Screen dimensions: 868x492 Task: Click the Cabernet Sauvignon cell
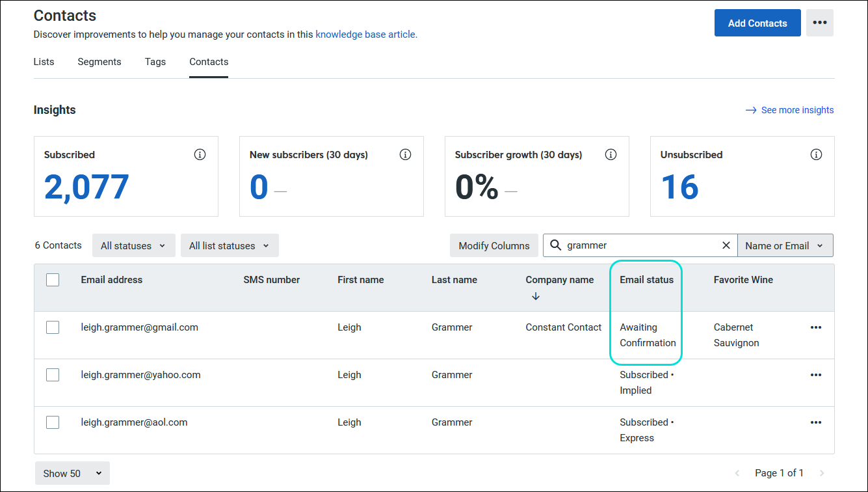click(x=737, y=335)
